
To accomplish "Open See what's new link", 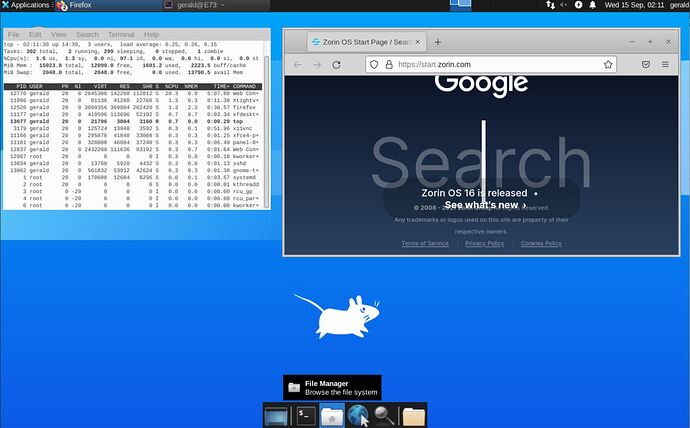I will coord(485,205).
